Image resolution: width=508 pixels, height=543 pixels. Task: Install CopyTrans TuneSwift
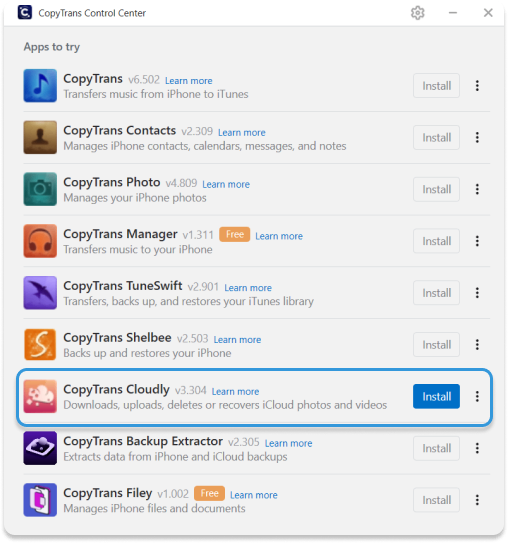click(436, 293)
